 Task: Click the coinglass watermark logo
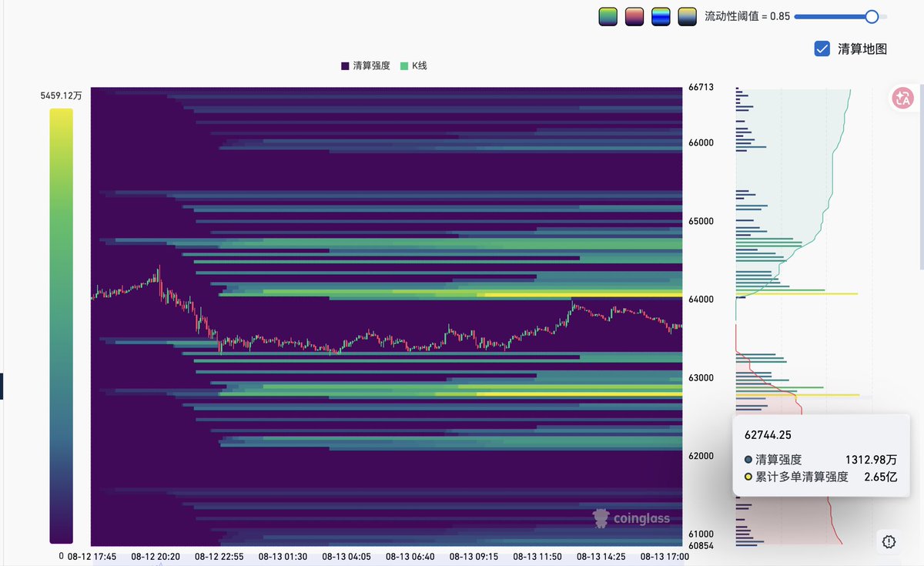631,518
